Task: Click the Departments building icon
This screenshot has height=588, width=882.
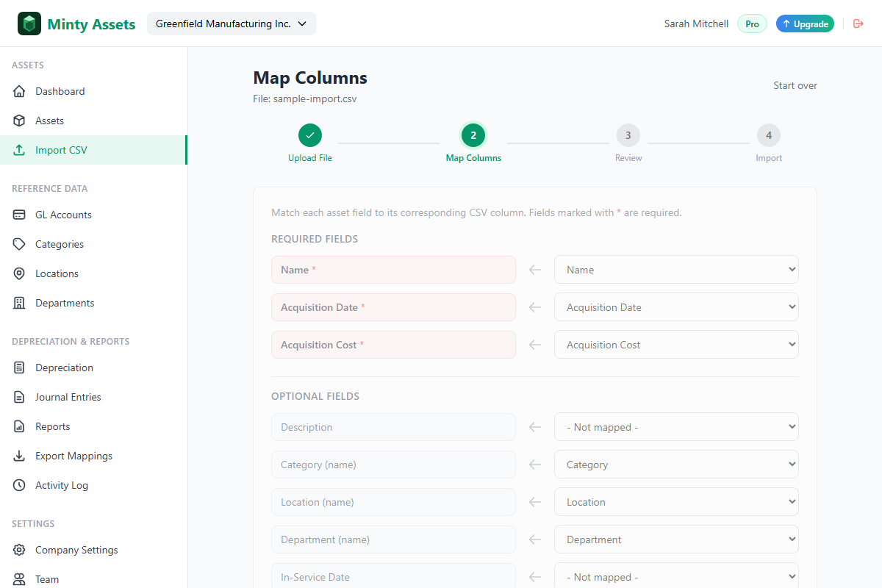Action: [20, 303]
